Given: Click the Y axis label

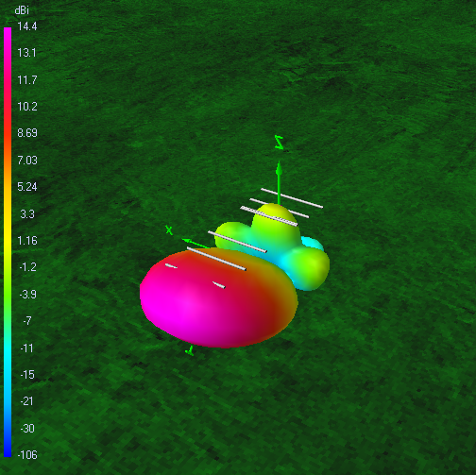Looking at the screenshot, I should (x=190, y=350).
